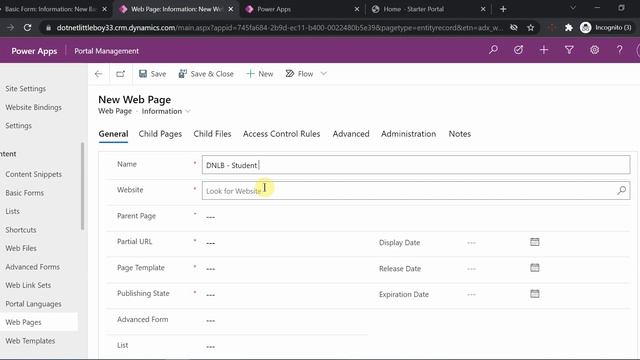
Task: Click the Portal Management app name
Action: [x=107, y=51]
